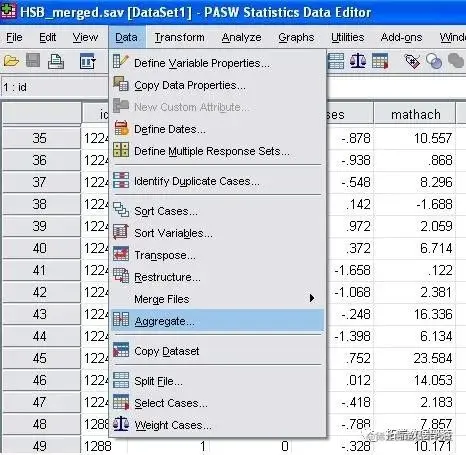The width and height of the screenshot is (466, 455).
Task: Open the Add-ons menu
Action: pos(401,37)
